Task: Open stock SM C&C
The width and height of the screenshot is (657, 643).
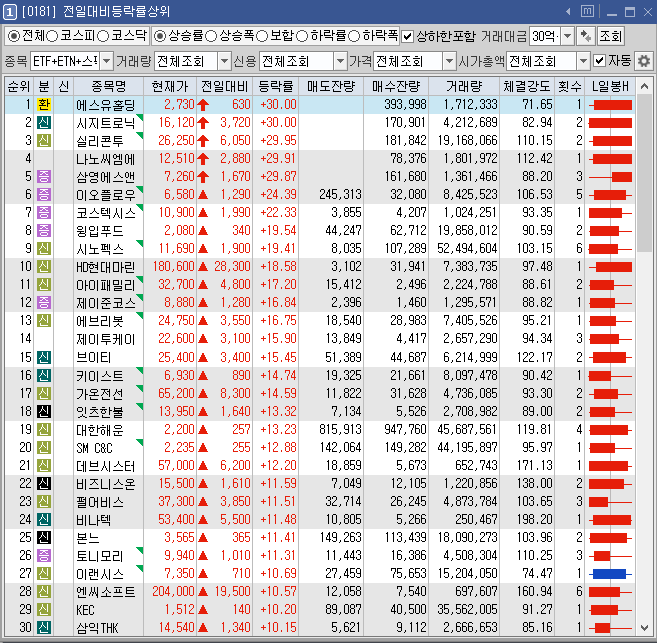Action: (x=94, y=448)
